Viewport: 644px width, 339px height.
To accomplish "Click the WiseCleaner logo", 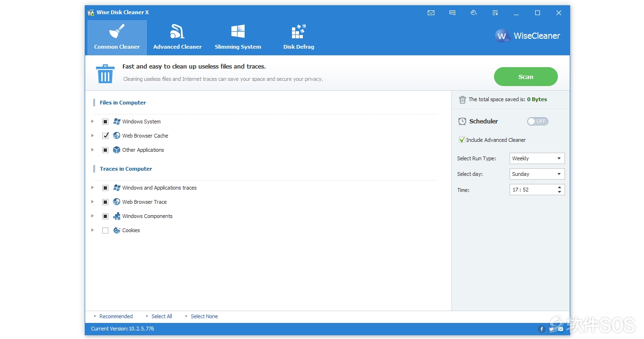I will point(528,36).
